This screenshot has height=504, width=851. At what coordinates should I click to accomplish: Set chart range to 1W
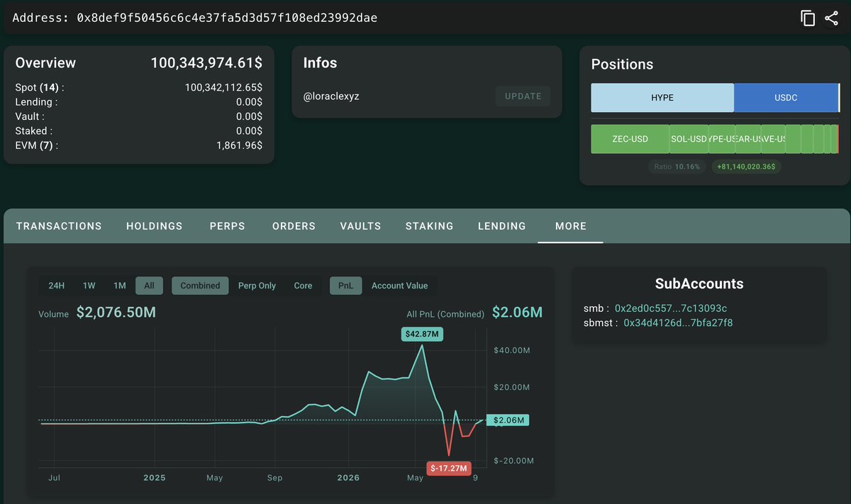click(x=89, y=286)
